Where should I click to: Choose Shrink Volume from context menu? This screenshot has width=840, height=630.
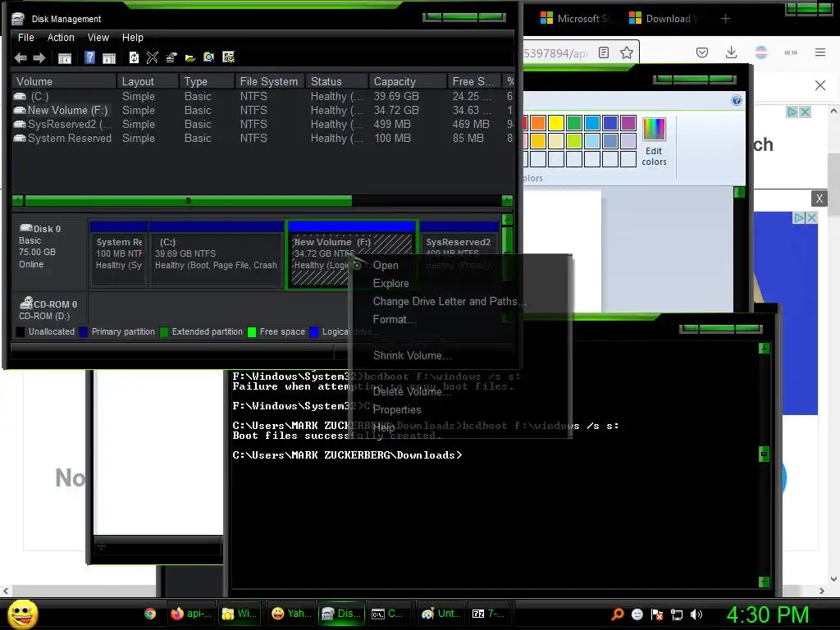412,356
